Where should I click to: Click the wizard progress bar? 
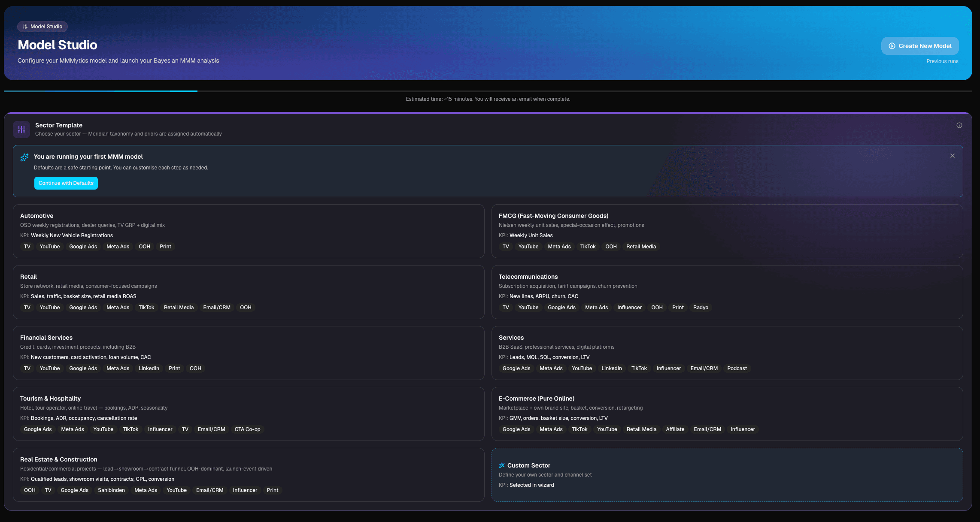(x=488, y=91)
